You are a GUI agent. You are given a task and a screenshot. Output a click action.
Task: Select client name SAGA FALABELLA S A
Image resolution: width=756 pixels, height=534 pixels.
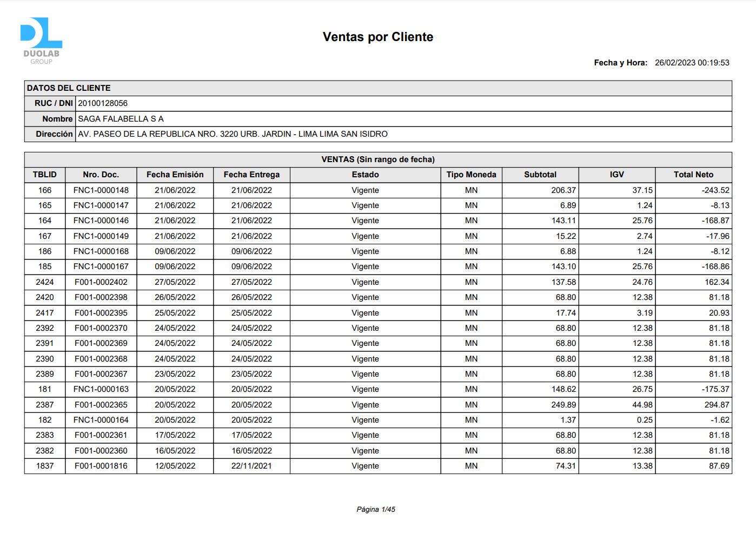click(121, 119)
